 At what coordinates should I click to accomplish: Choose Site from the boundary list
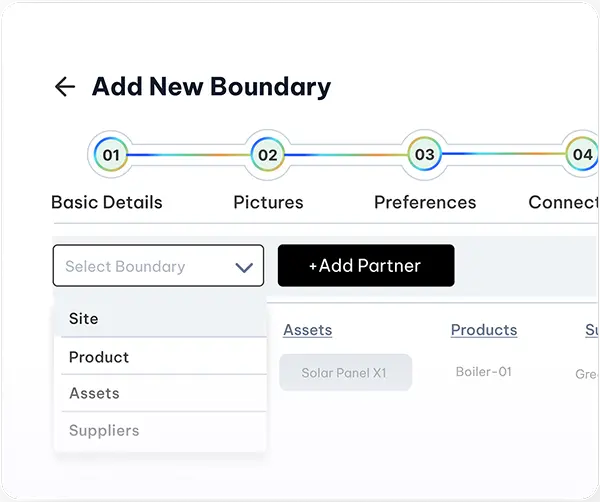tap(160, 318)
